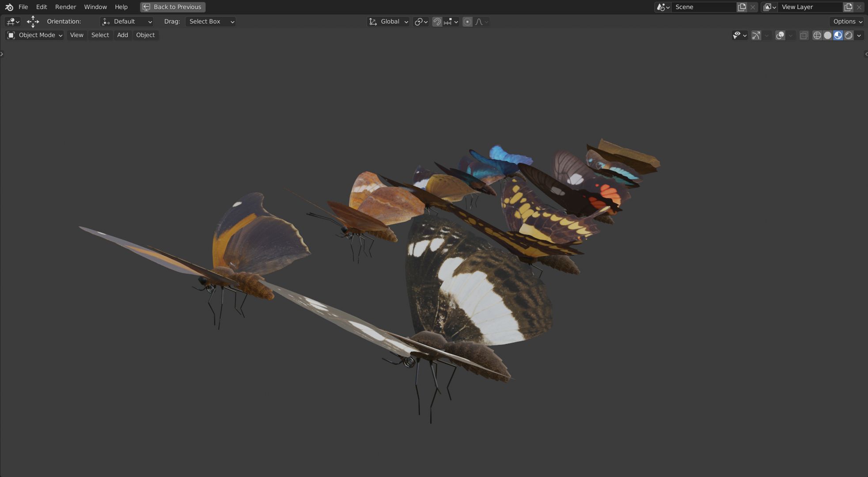The height and width of the screenshot is (477, 868).
Task: Switch to wireframe viewport shading
Action: click(817, 35)
